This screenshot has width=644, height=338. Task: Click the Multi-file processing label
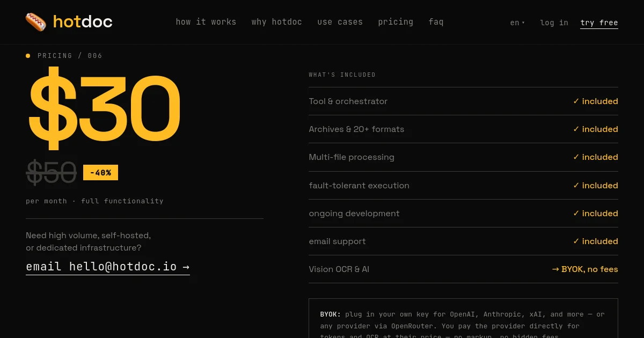(x=352, y=157)
